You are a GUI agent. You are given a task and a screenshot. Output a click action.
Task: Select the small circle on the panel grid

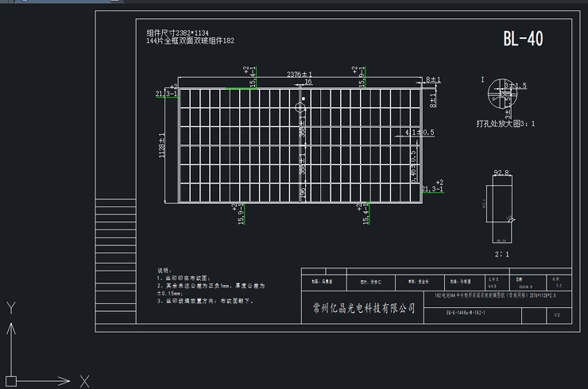[301, 106]
